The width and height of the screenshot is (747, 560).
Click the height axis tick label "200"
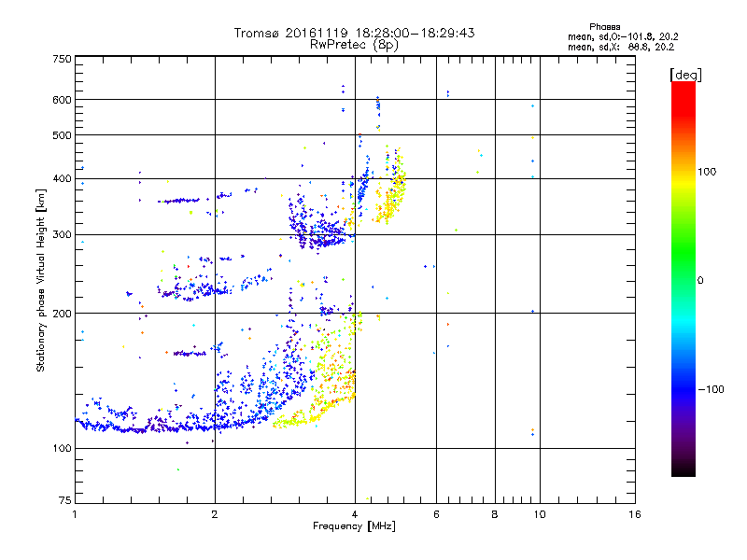tap(62, 314)
